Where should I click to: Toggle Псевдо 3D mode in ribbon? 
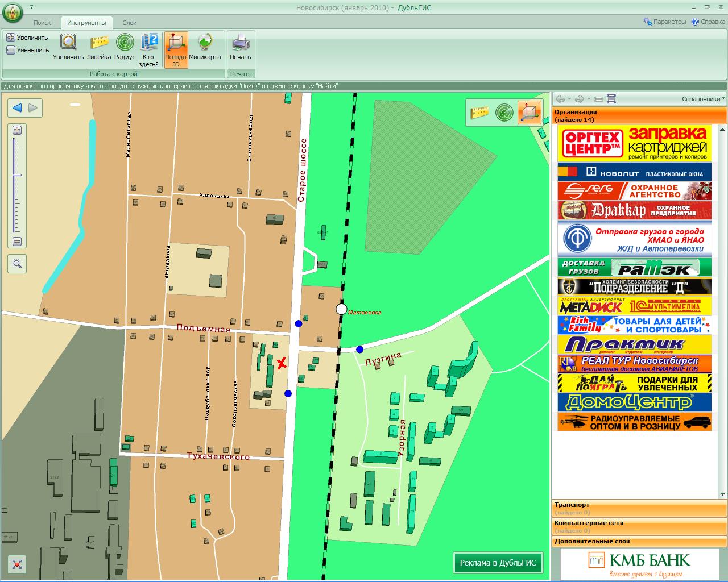(176, 49)
